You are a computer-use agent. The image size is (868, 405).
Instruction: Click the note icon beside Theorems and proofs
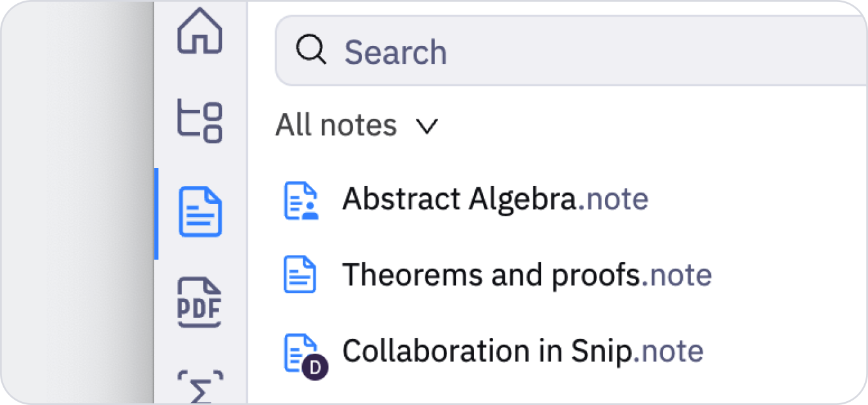301,275
